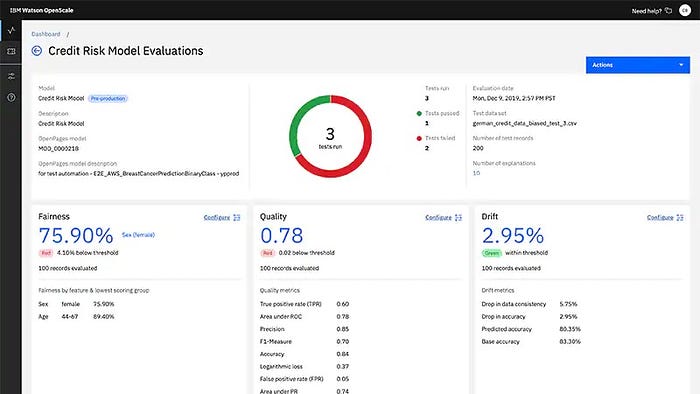The image size is (700, 394).
Task: Open the help question mark icon in sidebar
Action: (x=11, y=97)
